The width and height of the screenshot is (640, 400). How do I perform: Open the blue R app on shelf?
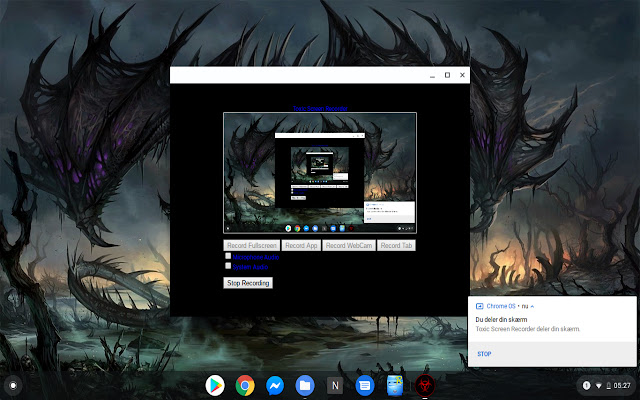[x=395, y=385]
